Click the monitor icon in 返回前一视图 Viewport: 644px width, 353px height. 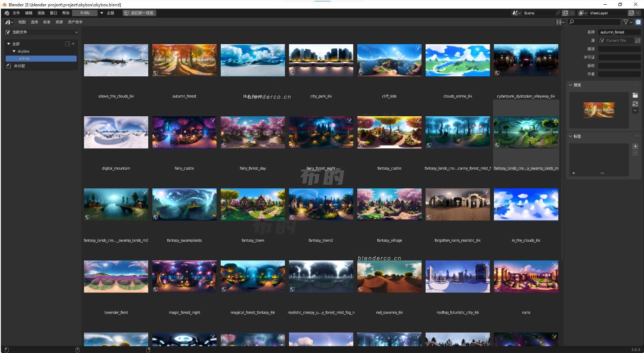pyautogui.click(x=127, y=13)
